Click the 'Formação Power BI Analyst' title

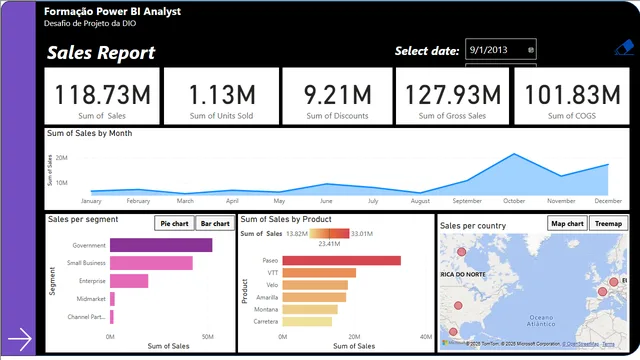(112, 11)
